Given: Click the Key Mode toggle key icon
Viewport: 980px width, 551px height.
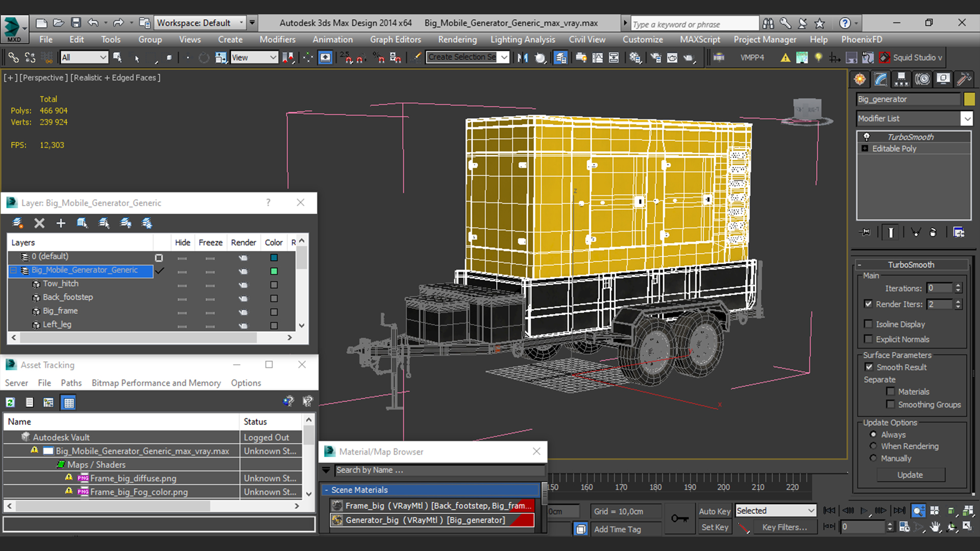Looking at the screenshot, I should [679, 518].
